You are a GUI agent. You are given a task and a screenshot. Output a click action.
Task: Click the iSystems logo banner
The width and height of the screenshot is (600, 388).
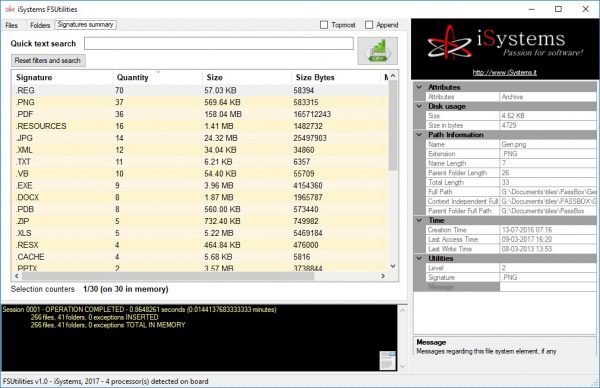(504, 49)
